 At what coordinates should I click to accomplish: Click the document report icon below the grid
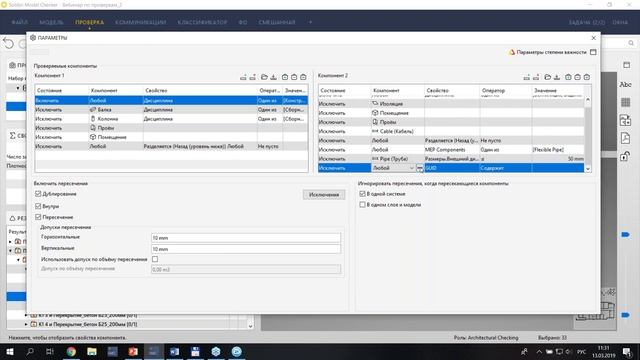point(625,138)
